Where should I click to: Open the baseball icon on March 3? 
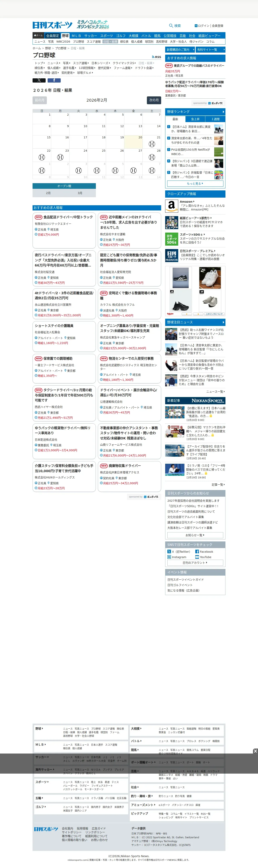click(78, 171)
